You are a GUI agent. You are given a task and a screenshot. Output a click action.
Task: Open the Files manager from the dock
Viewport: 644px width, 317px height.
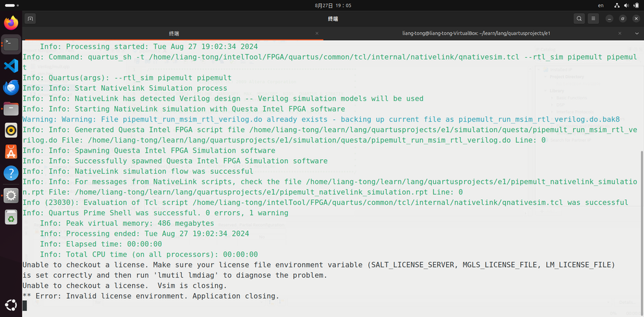(x=11, y=109)
